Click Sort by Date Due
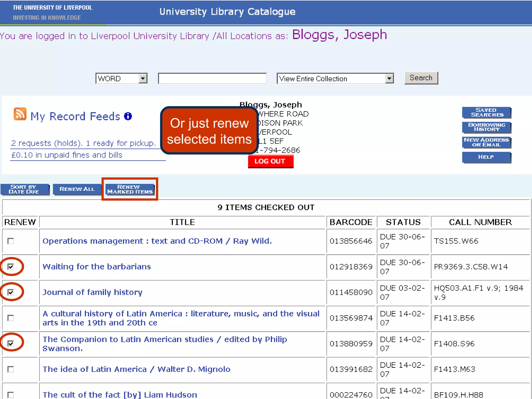Viewport: 532px width, 399px height. (x=24, y=189)
